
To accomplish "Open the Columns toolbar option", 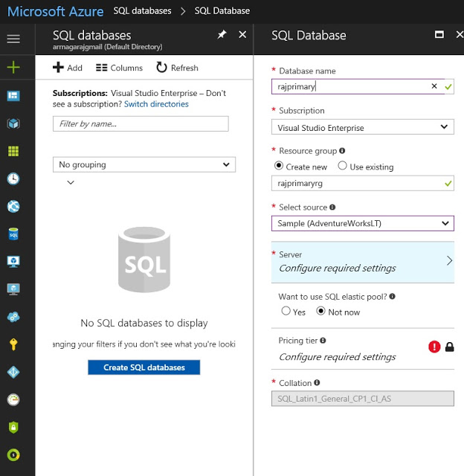I will [x=119, y=68].
